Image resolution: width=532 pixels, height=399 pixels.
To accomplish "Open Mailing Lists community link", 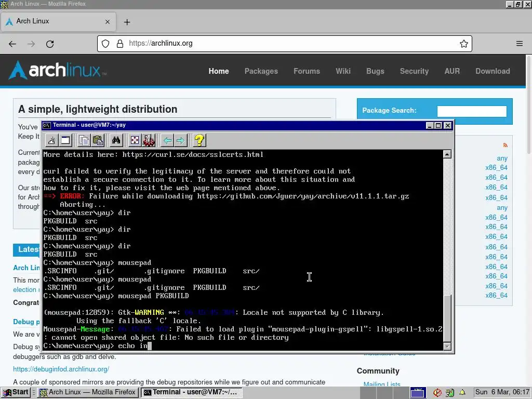I will [x=382, y=384].
